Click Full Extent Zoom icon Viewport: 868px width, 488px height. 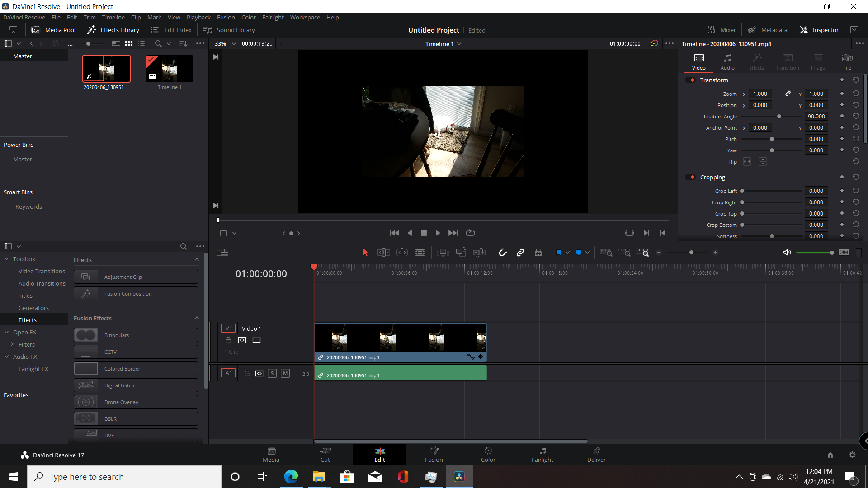[606, 253]
